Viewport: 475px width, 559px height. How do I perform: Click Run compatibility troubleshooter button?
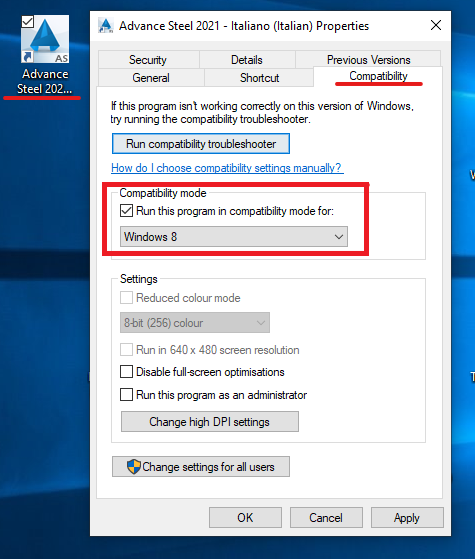click(201, 144)
